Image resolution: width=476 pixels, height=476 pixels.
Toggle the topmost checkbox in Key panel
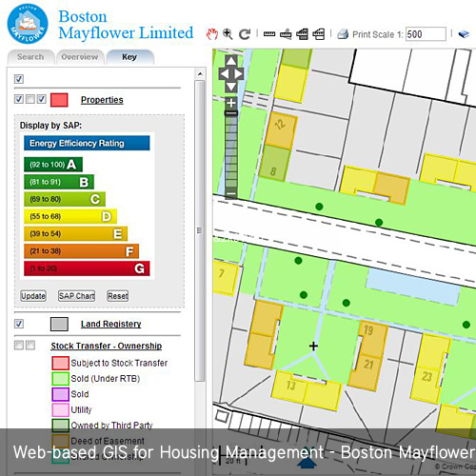pos(19,79)
